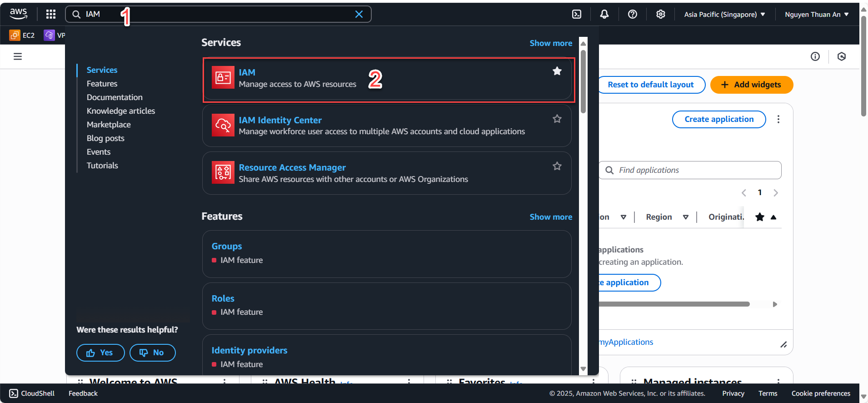
Task: Sort by Region column arrow
Action: click(686, 217)
